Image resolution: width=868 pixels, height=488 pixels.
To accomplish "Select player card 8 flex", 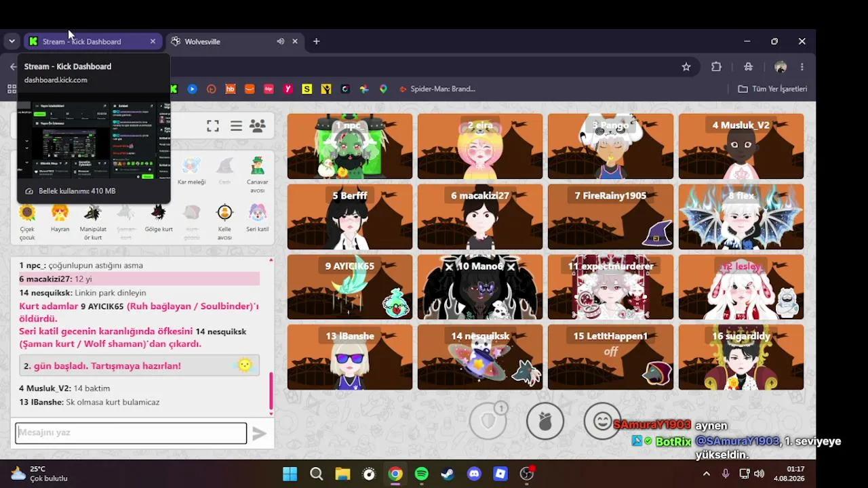I will [741, 217].
